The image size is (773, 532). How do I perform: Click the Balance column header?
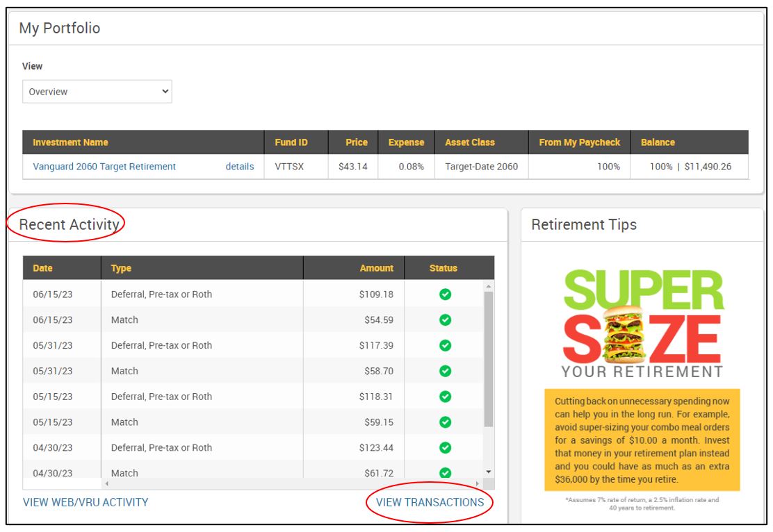658,142
